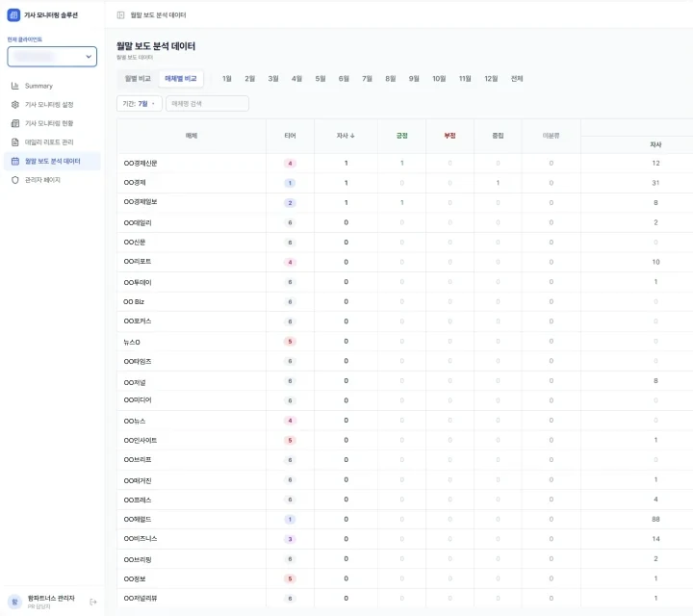Image resolution: width=693 pixels, height=616 pixels.
Task: Click tier badge 4 in OO경제신문 row
Action: click(x=290, y=164)
